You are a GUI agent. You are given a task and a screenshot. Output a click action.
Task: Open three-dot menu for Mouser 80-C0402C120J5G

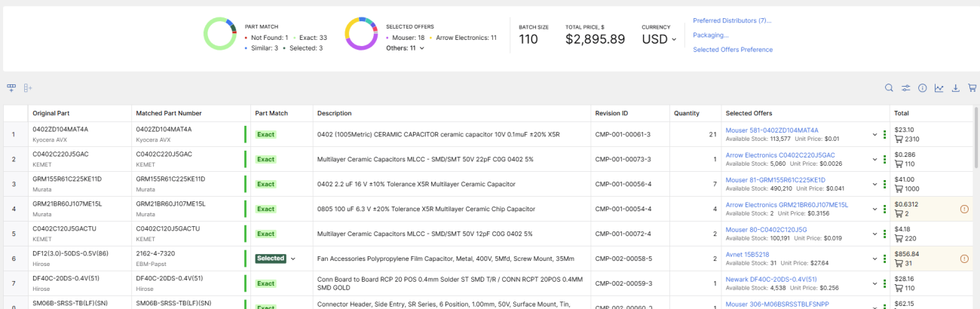884,234
